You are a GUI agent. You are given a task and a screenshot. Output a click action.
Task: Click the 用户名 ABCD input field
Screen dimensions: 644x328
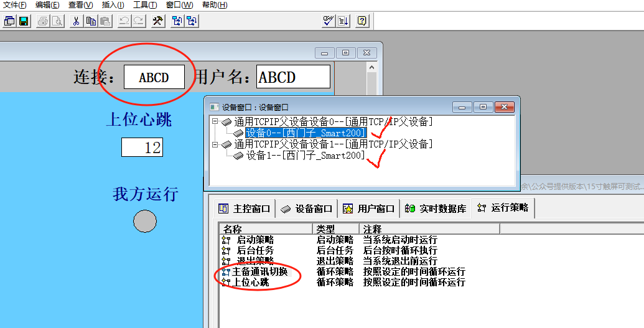click(x=293, y=77)
